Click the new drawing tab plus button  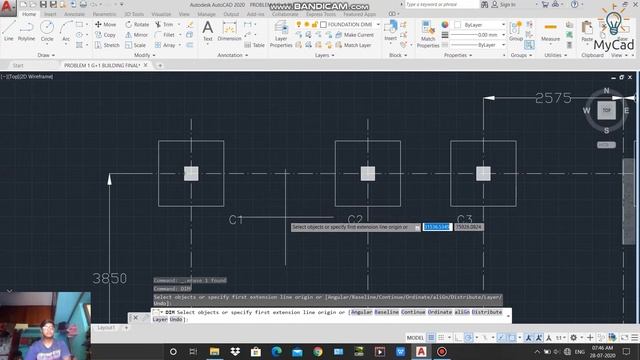160,65
